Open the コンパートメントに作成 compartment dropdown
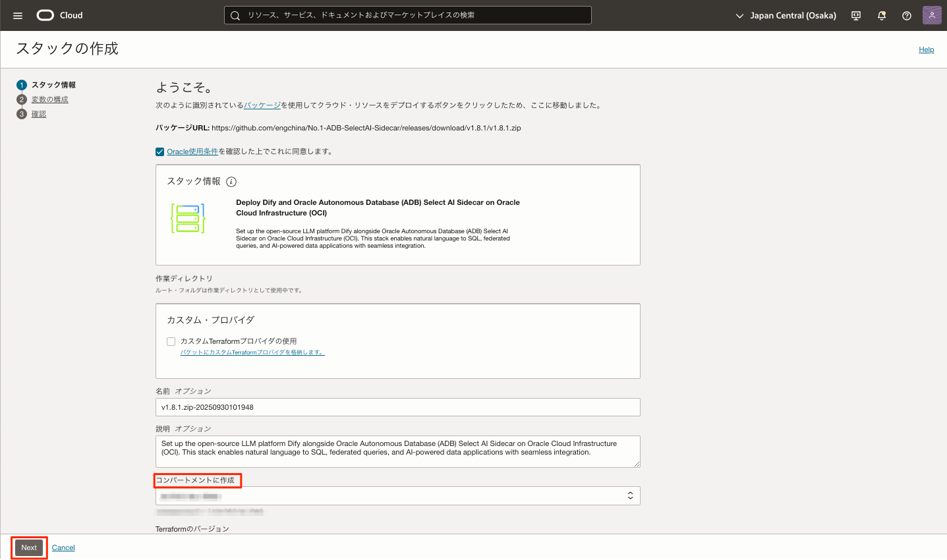The height and width of the screenshot is (560, 947). (x=398, y=496)
